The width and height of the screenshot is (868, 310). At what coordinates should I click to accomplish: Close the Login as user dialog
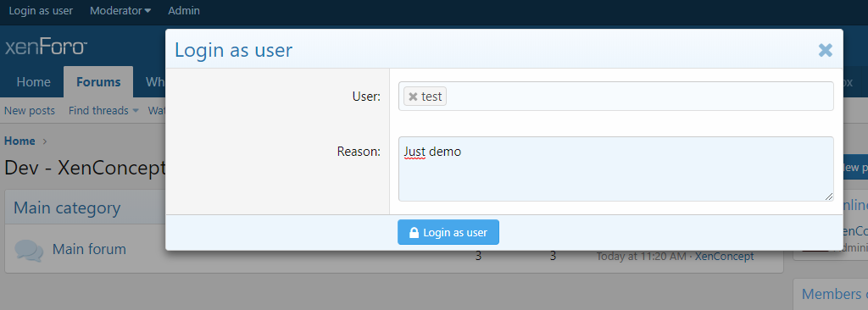pyautogui.click(x=825, y=50)
